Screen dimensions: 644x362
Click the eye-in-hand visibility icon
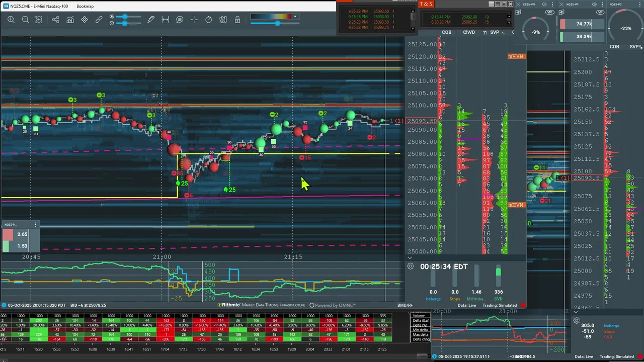(223, 20)
